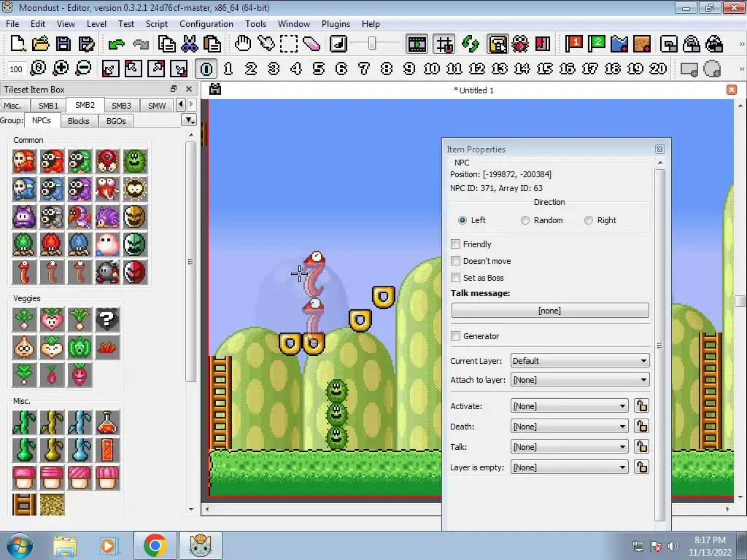Screen dimensions: 747x560
Task: Create a new level file
Action: pos(18,44)
